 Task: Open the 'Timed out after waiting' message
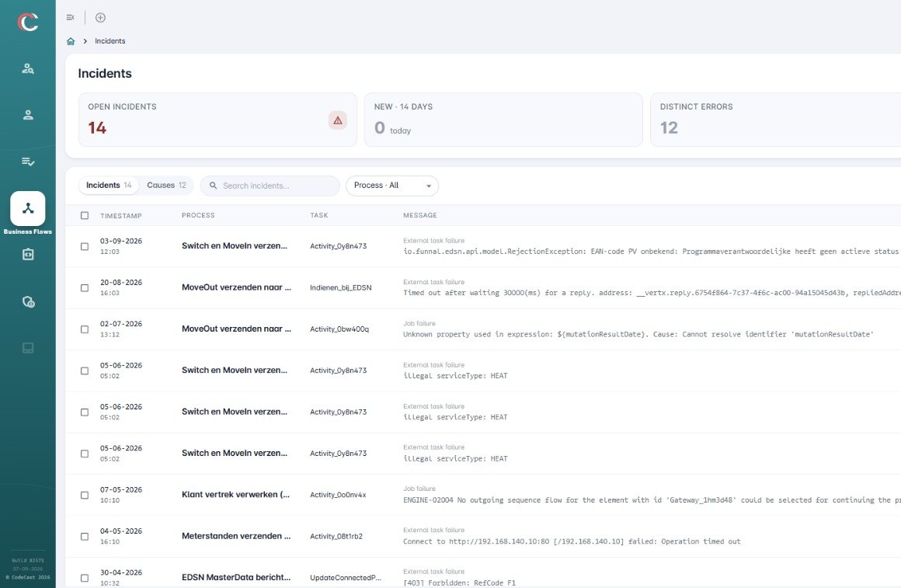pyautogui.click(x=652, y=293)
